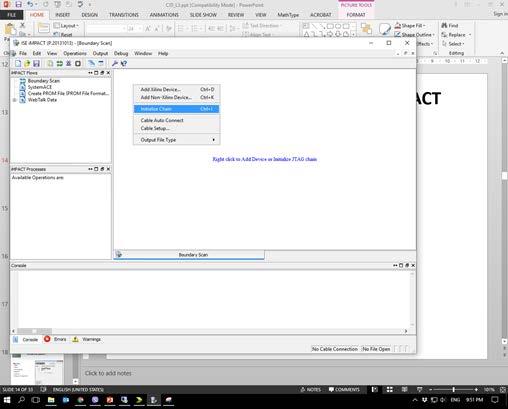Open the iMPACT Debug menu
Image resolution: width=508 pixels, height=409 pixels.
[x=121, y=53]
